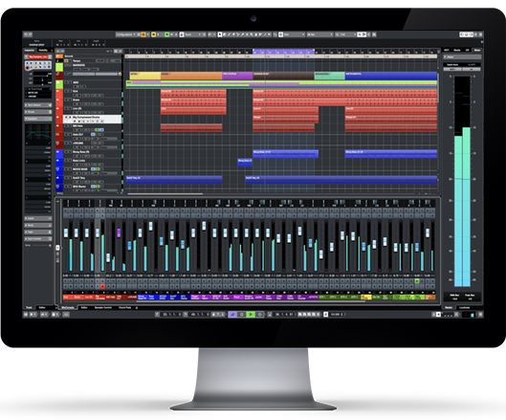Click the green listen state toolbar icon
Screen dimensions: 506x420
[166, 34]
